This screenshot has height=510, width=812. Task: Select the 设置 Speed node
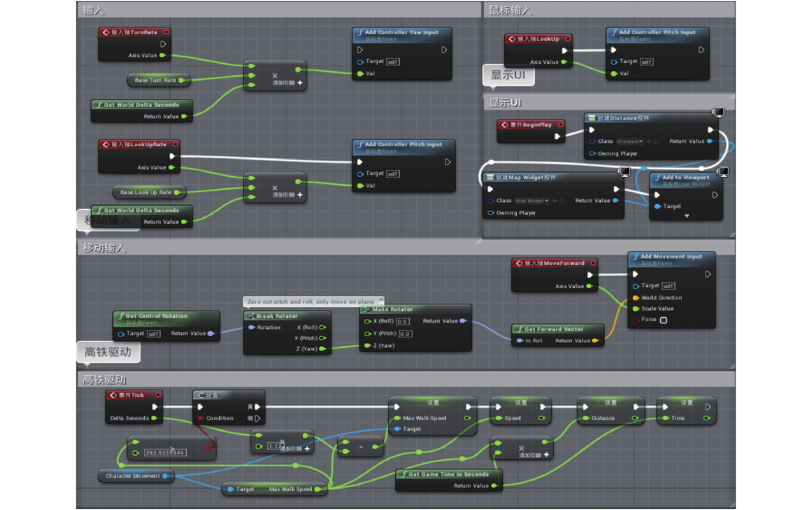(x=521, y=410)
